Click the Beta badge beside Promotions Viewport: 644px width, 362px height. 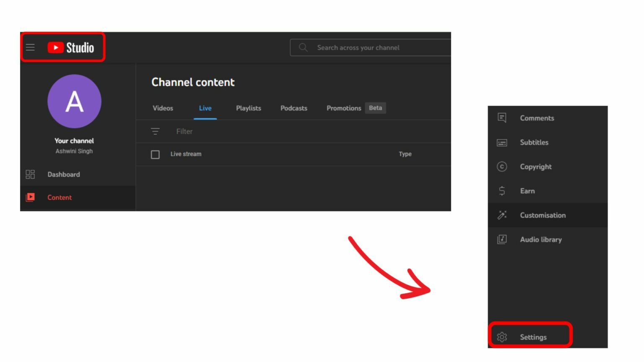[375, 108]
